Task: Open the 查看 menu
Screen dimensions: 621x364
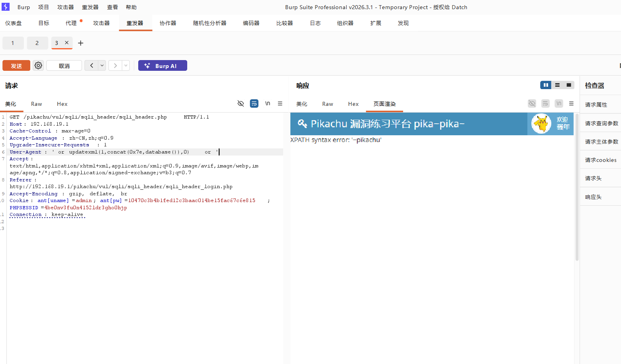Action: (x=112, y=7)
